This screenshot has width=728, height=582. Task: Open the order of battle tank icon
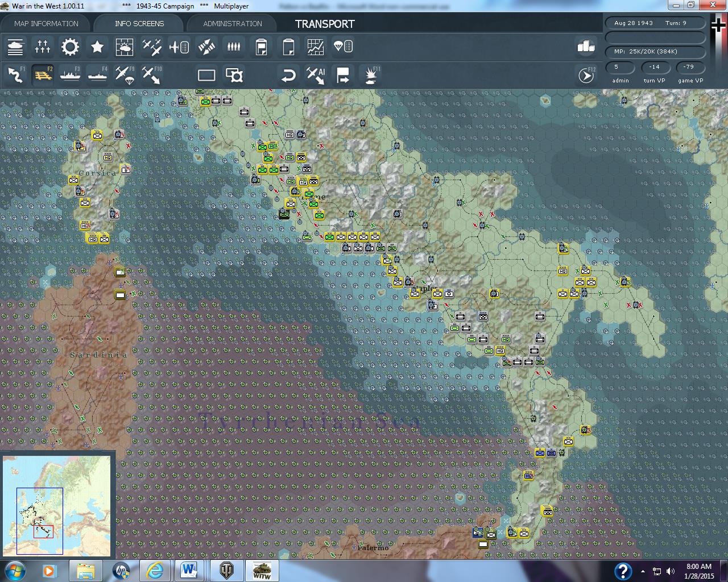pyautogui.click(x=15, y=47)
